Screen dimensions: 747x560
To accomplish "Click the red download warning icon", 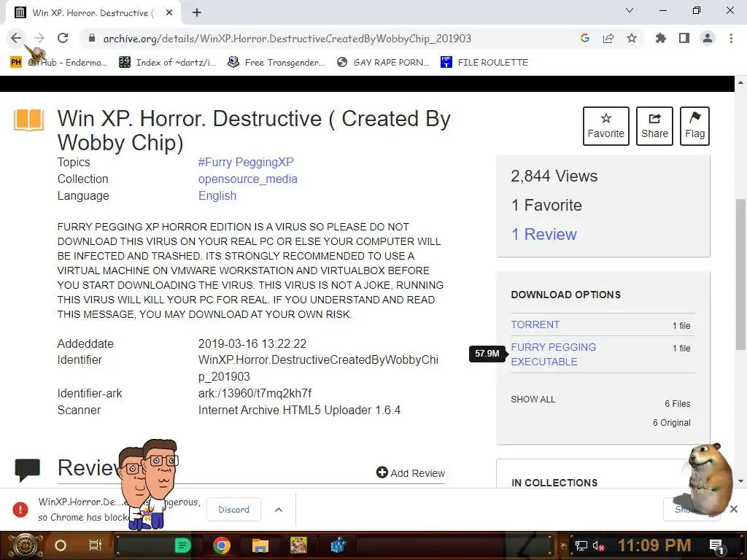I will coord(20,509).
